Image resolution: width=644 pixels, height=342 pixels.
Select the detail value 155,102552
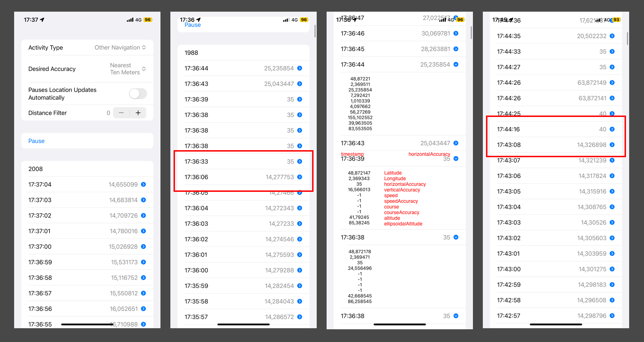click(360, 118)
